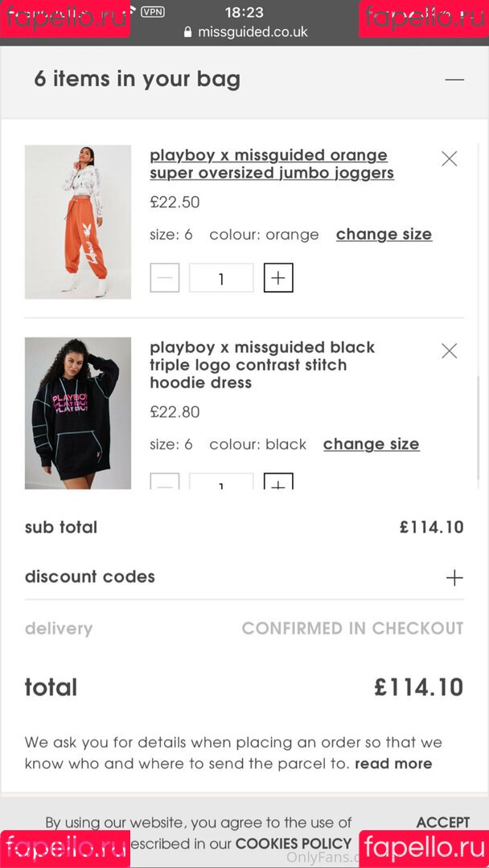Viewport: 489px width, 868px height.
Task: Accept the cookies policy
Action: pyautogui.click(x=442, y=822)
